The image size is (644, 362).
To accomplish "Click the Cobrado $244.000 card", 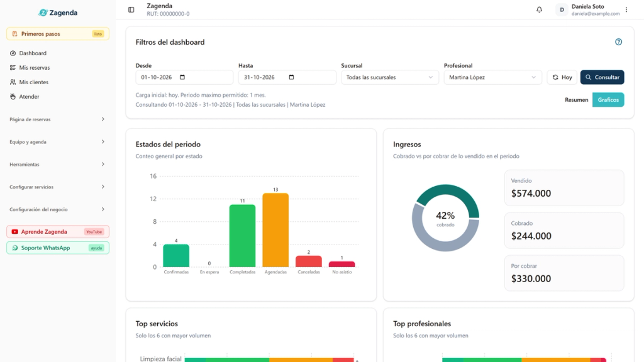I will (x=564, y=231).
